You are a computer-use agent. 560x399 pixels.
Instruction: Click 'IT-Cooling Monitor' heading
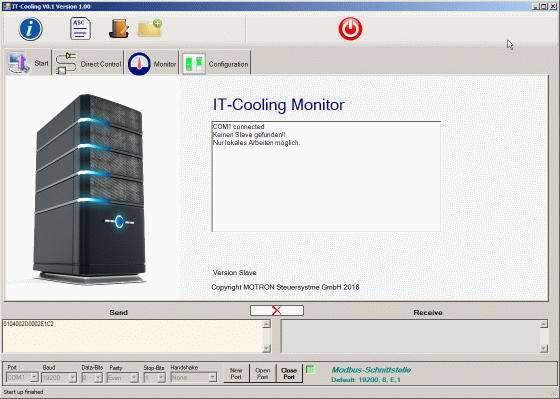[278, 105]
